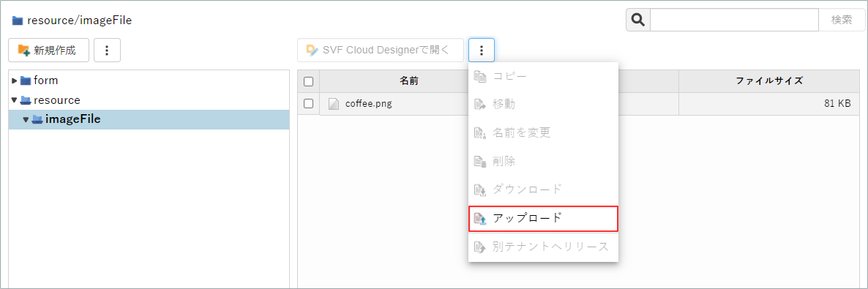868x289 pixels.
Task: Check the coffee.png row checkbox
Action: (x=309, y=104)
